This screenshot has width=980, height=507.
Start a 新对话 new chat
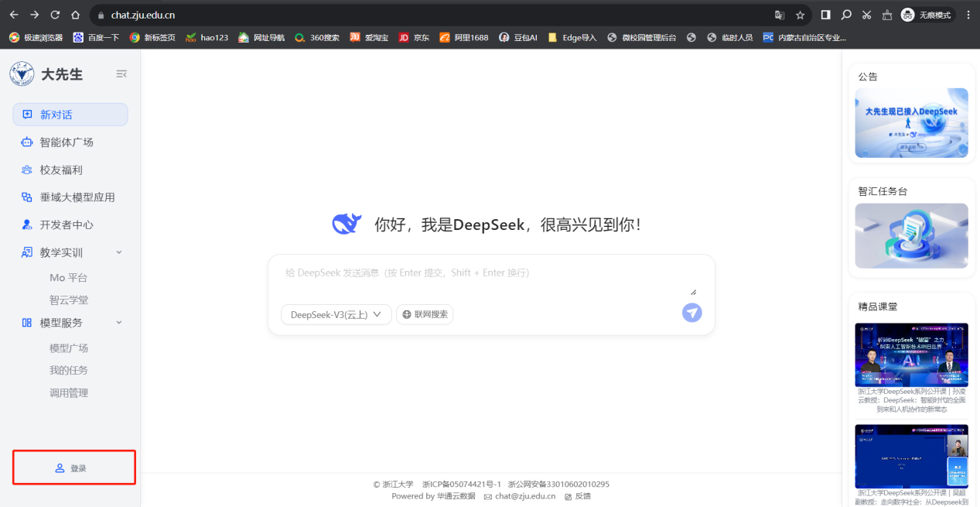coord(70,115)
